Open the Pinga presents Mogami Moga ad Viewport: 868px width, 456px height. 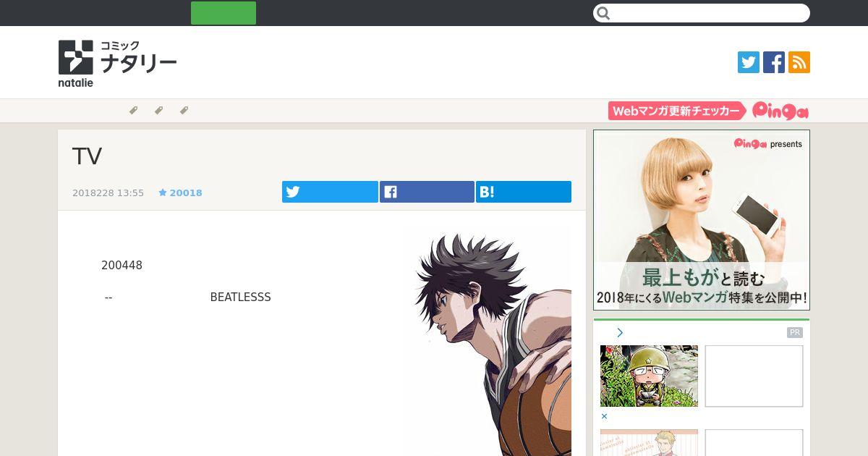[x=702, y=220]
